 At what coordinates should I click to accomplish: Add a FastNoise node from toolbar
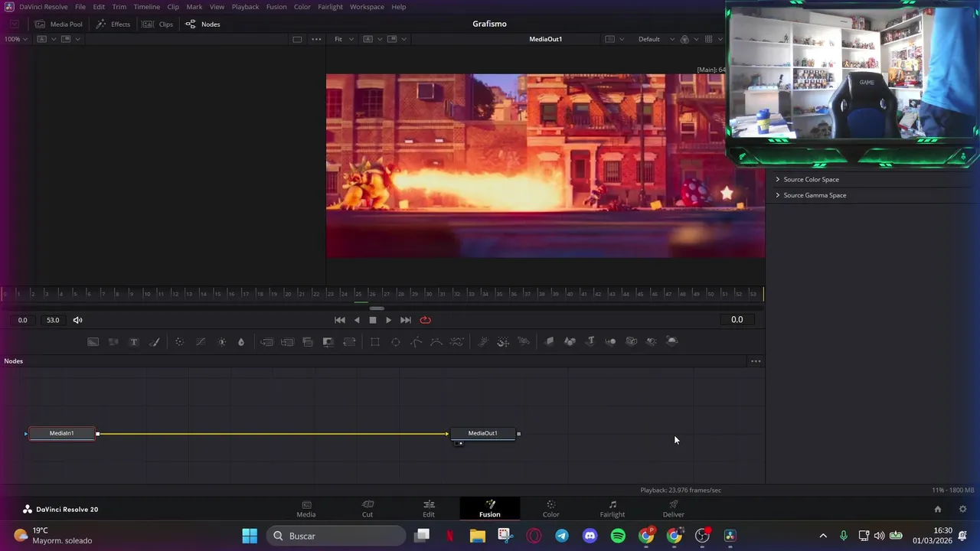(x=113, y=341)
